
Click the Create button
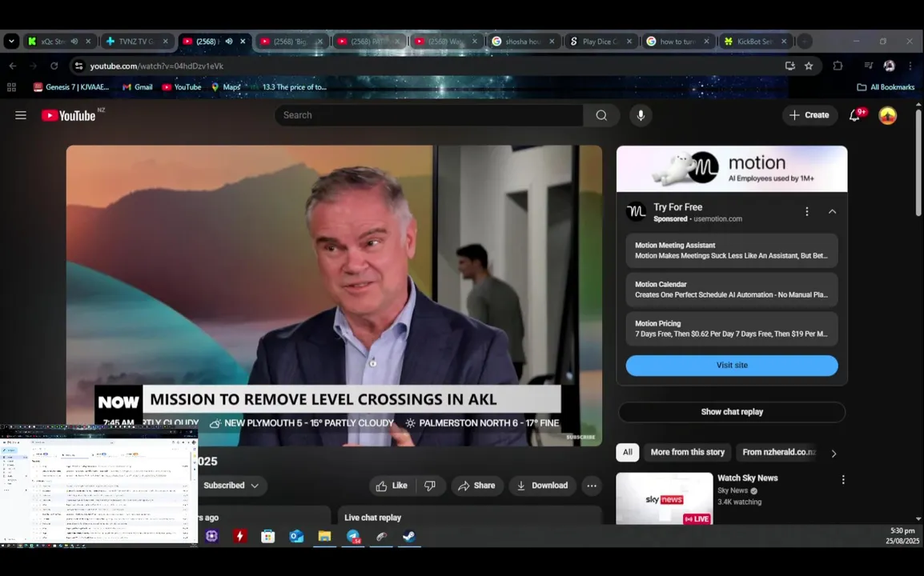pyautogui.click(x=810, y=115)
